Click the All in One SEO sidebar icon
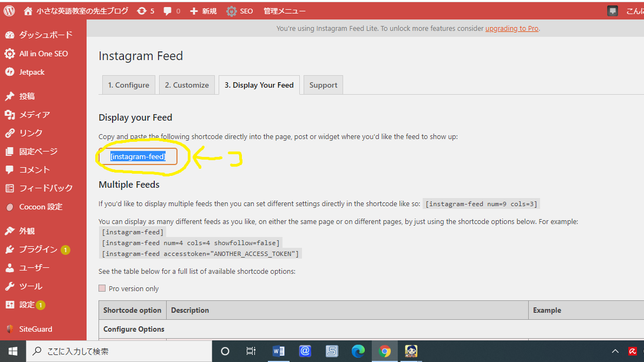The image size is (644, 362). coord(10,54)
